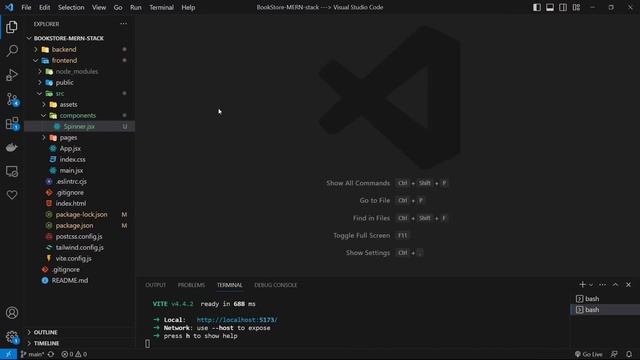Select the first bash terminal

[x=605, y=299]
